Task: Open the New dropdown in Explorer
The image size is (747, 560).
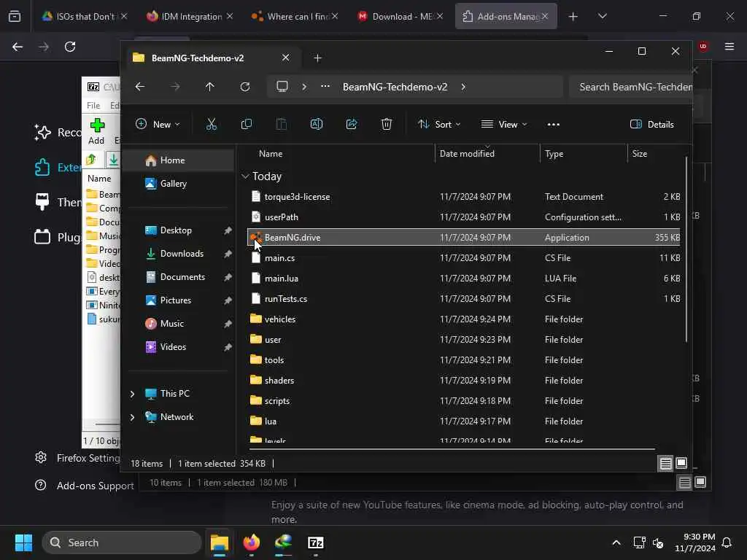Action: [x=158, y=124]
